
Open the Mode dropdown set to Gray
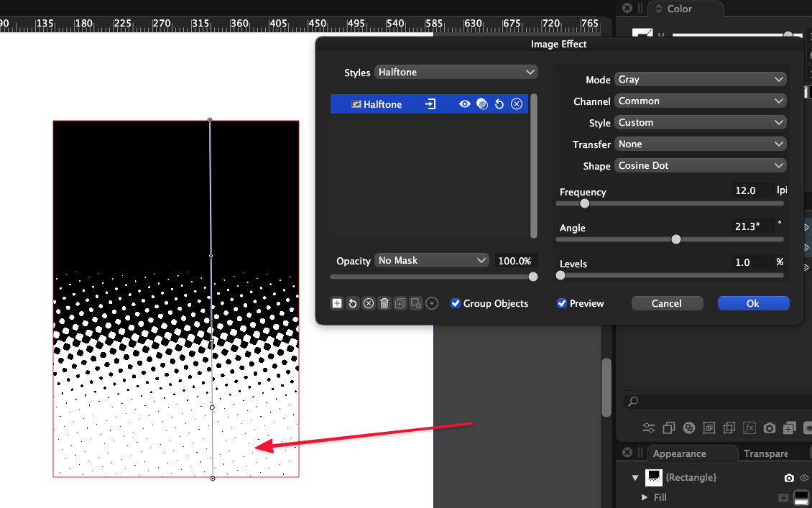[701, 80]
